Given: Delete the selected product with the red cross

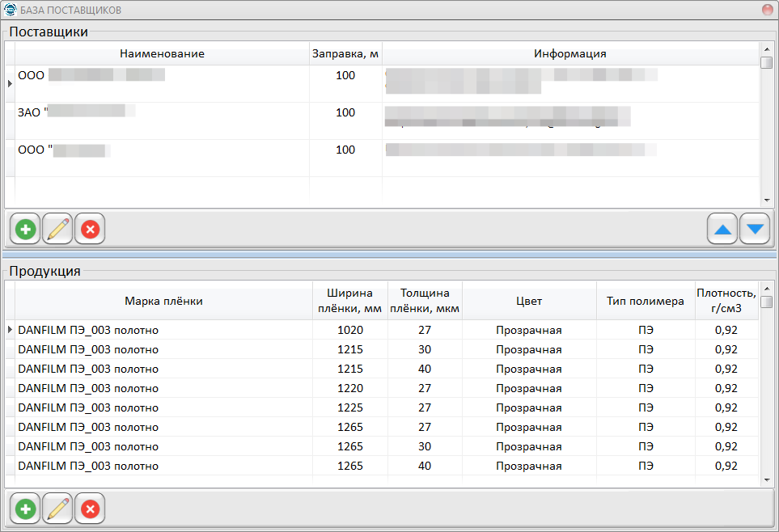Looking at the screenshot, I should click(x=90, y=509).
